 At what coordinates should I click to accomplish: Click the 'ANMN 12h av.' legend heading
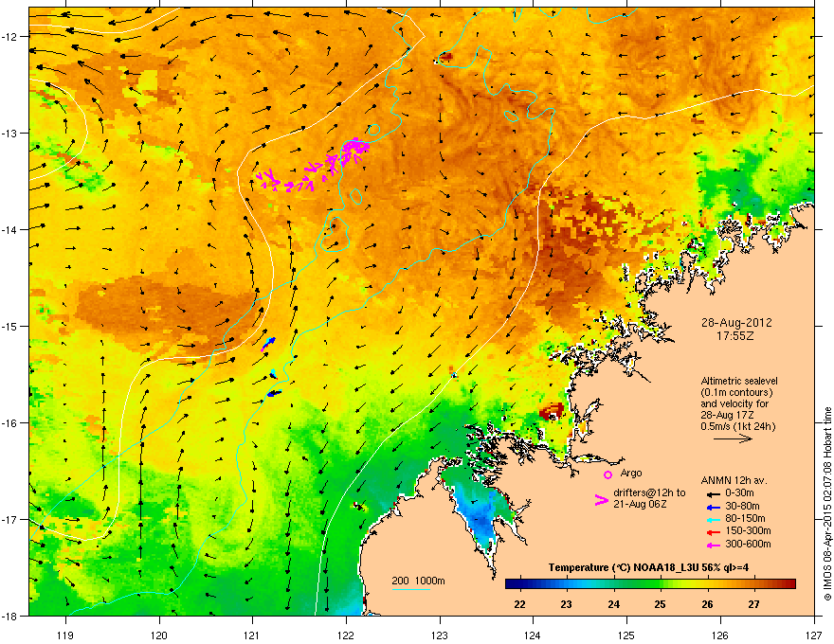pos(734,481)
